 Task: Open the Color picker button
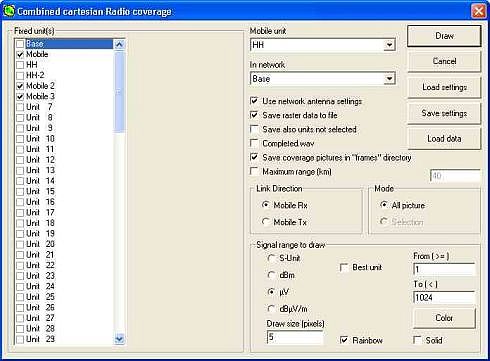(444, 318)
